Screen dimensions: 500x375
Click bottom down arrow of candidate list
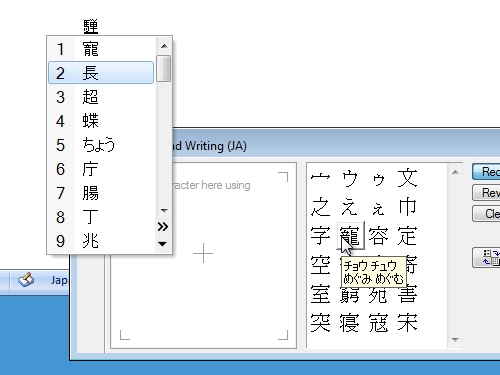coord(163,244)
